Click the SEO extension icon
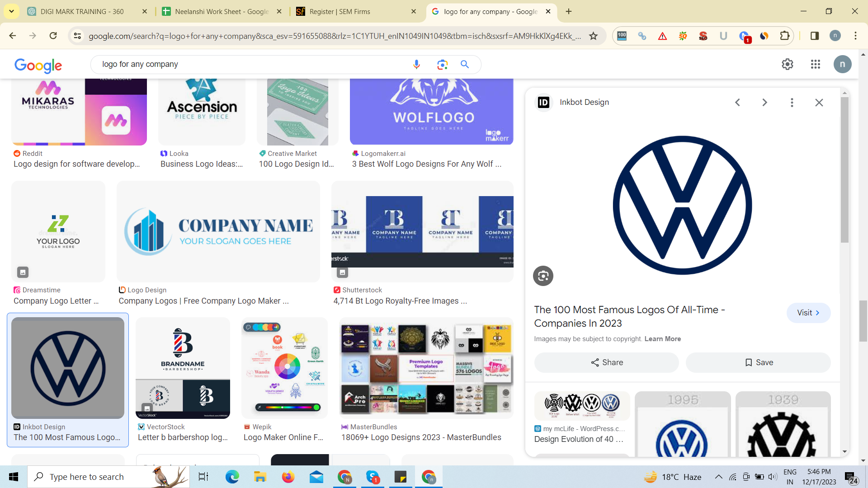The width and height of the screenshot is (868, 488). pos(703,36)
